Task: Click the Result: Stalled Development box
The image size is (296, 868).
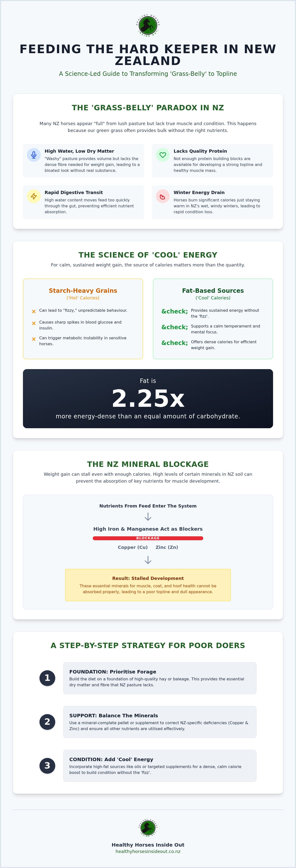Action: click(x=148, y=585)
